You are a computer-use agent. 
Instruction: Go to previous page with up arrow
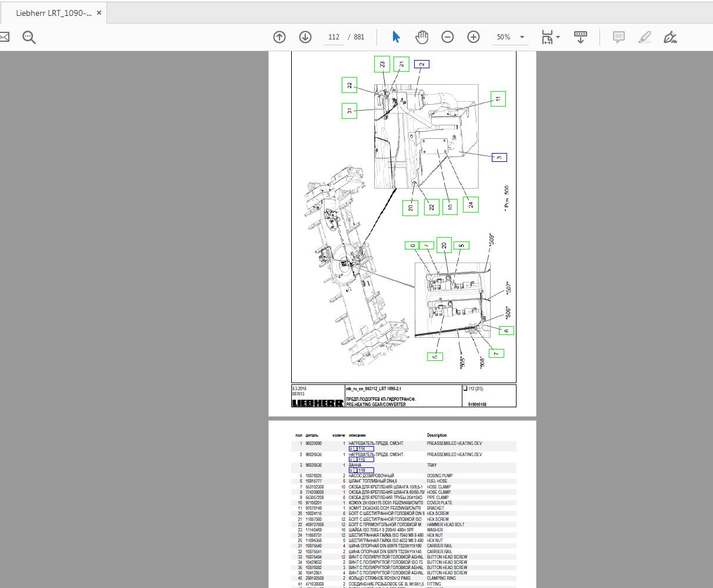pos(279,36)
